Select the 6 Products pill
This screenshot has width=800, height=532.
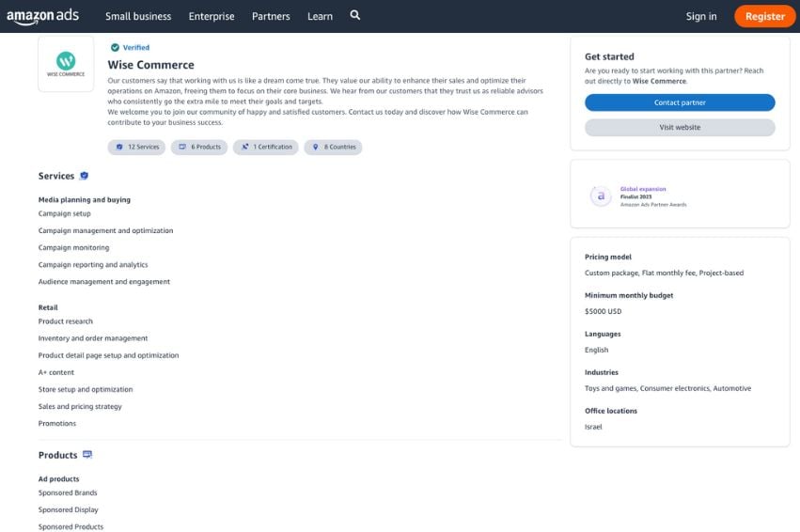[x=199, y=148]
